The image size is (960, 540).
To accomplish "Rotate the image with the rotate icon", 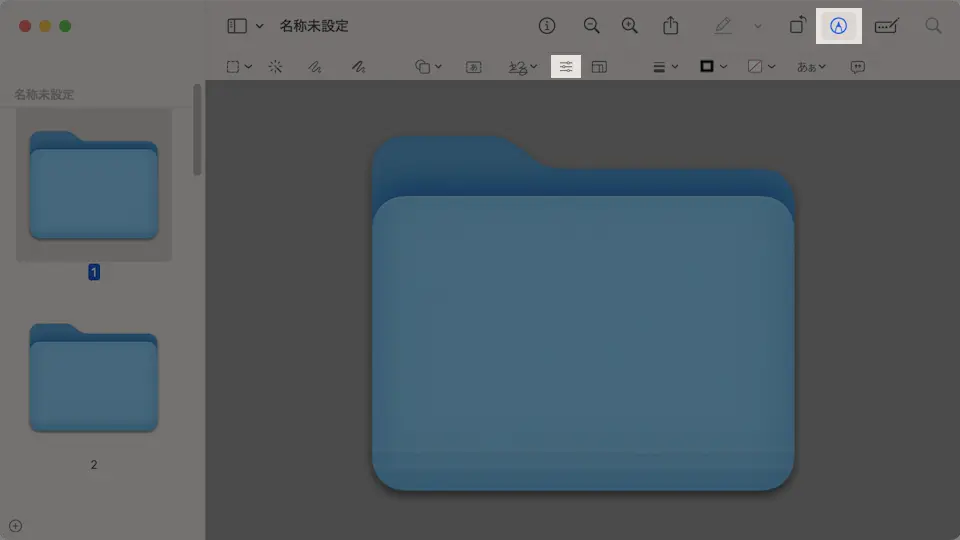I will tap(797, 26).
